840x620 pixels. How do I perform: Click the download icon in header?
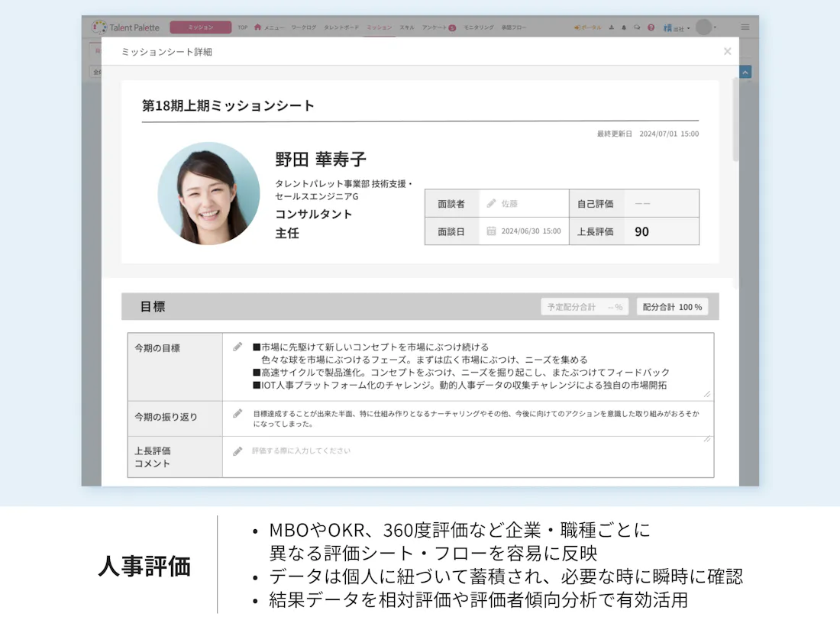click(611, 27)
